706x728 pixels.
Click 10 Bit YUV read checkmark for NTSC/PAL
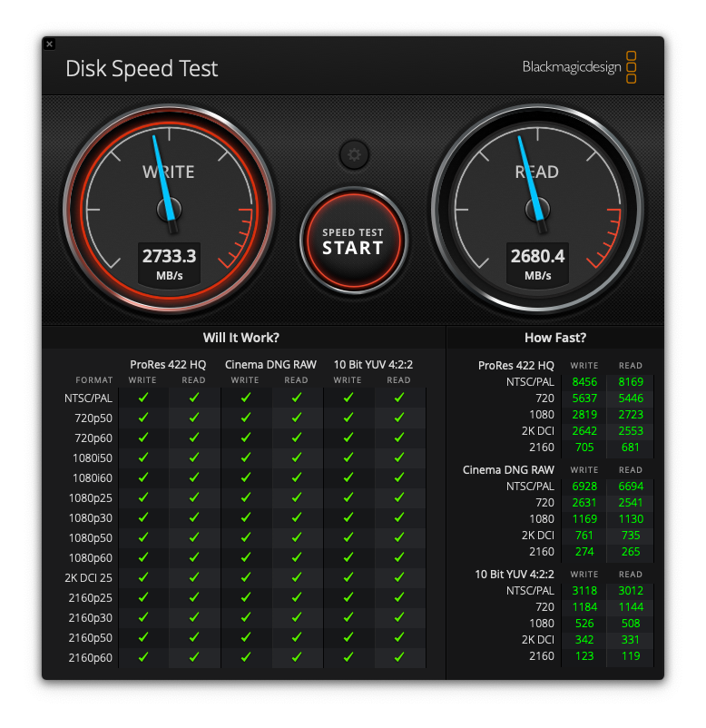pos(399,398)
